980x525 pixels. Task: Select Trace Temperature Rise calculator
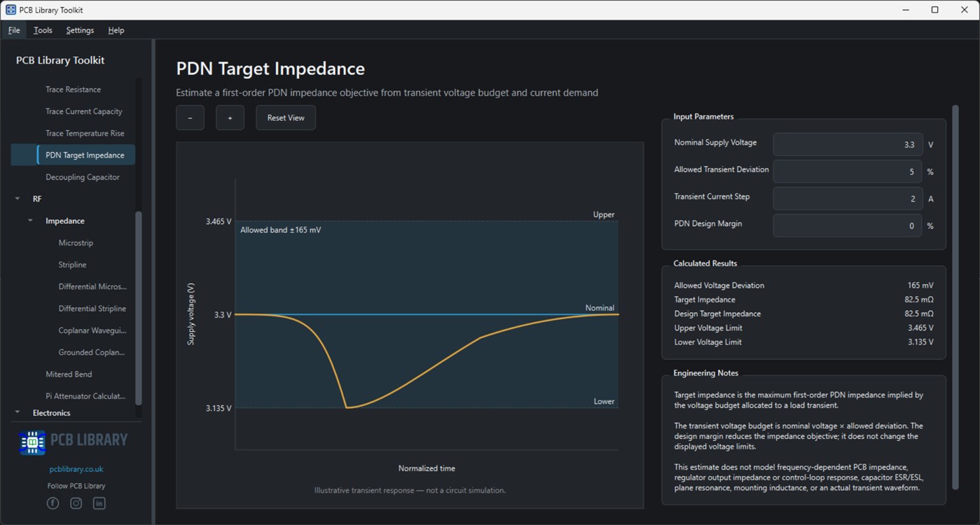coord(85,133)
